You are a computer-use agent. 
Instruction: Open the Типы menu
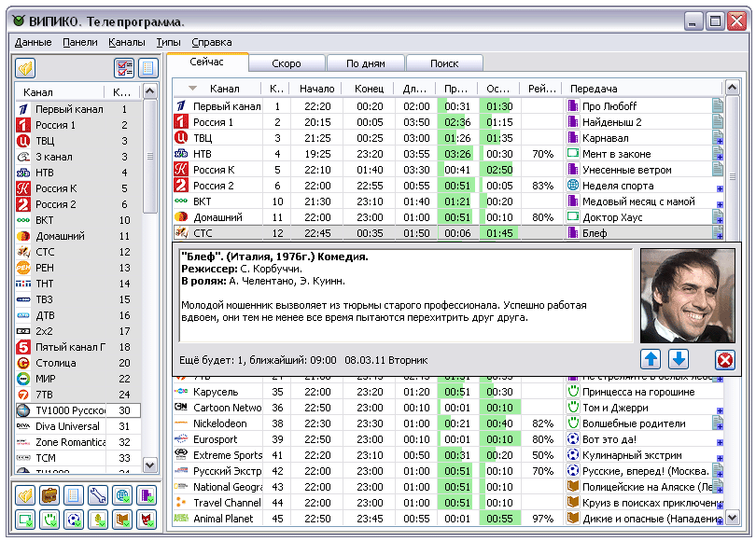coord(168,42)
